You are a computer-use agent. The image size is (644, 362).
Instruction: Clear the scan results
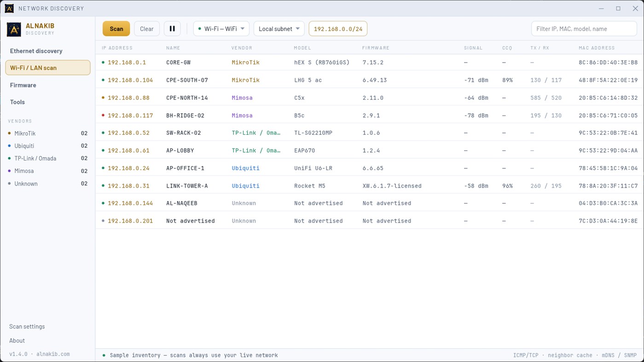(x=147, y=29)
